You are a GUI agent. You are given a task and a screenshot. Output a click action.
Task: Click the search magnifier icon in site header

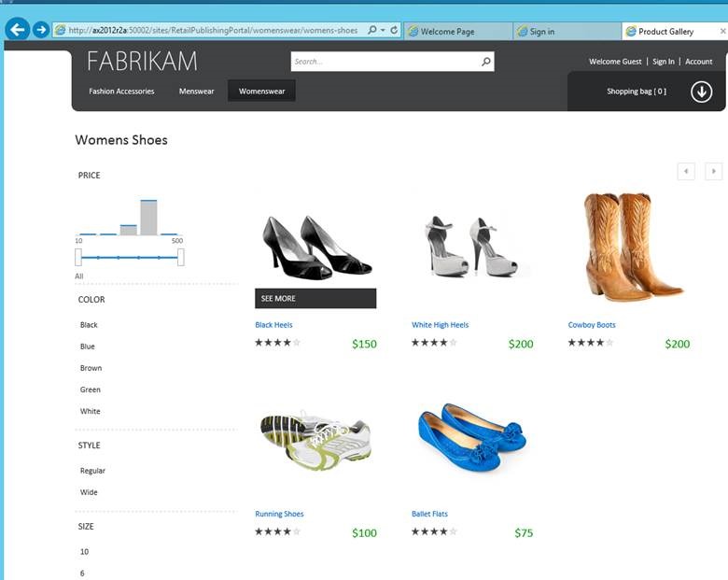pos(485,62)
